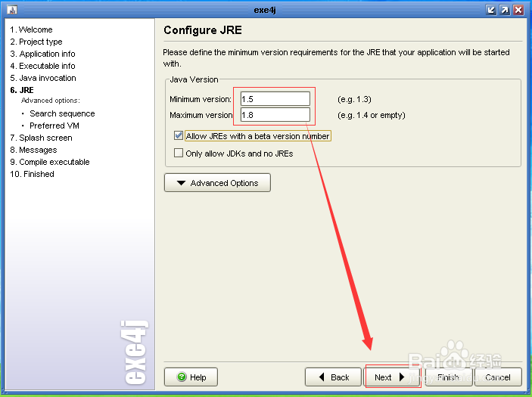Select step 3 Application info

42,54
